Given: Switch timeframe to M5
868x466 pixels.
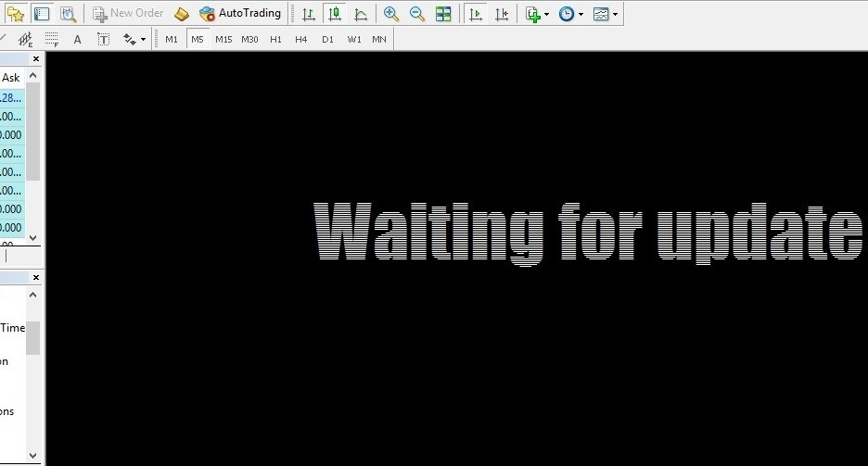Looking at the screenshot, I should click(x=198, y=39).
